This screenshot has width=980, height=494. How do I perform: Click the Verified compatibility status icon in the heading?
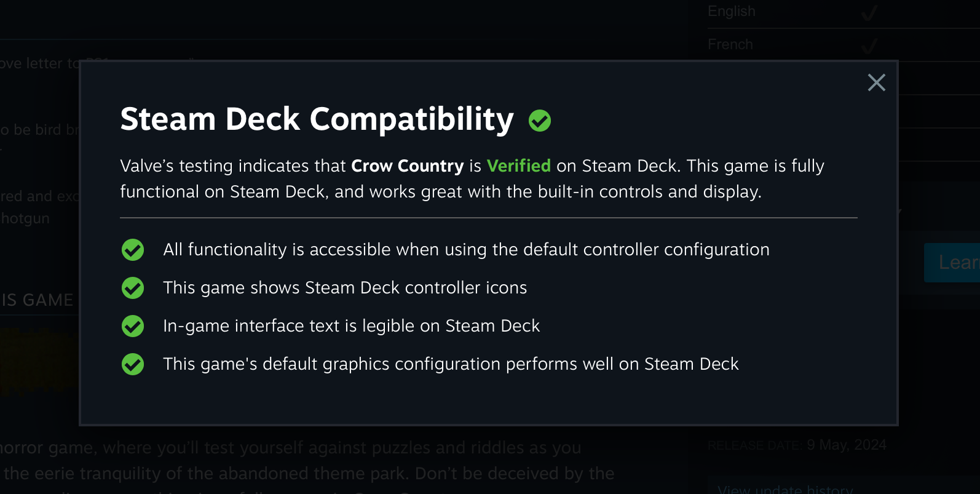click(x=540, y=121)
